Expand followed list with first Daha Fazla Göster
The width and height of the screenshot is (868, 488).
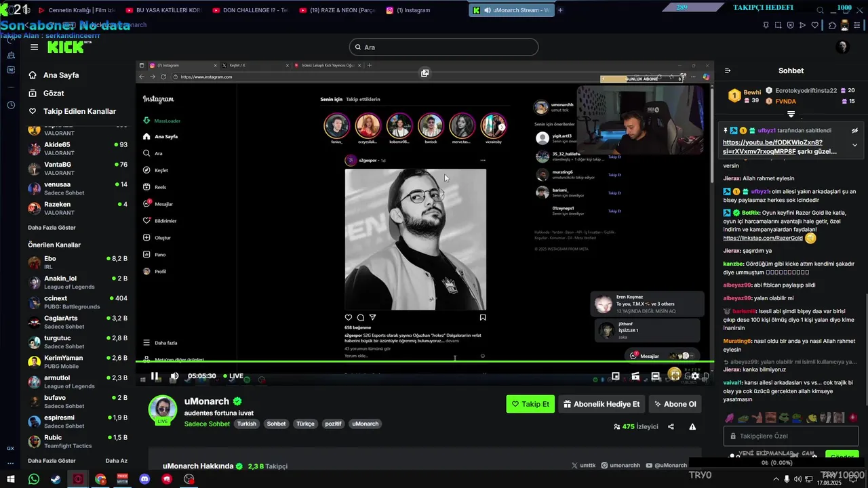52,228
